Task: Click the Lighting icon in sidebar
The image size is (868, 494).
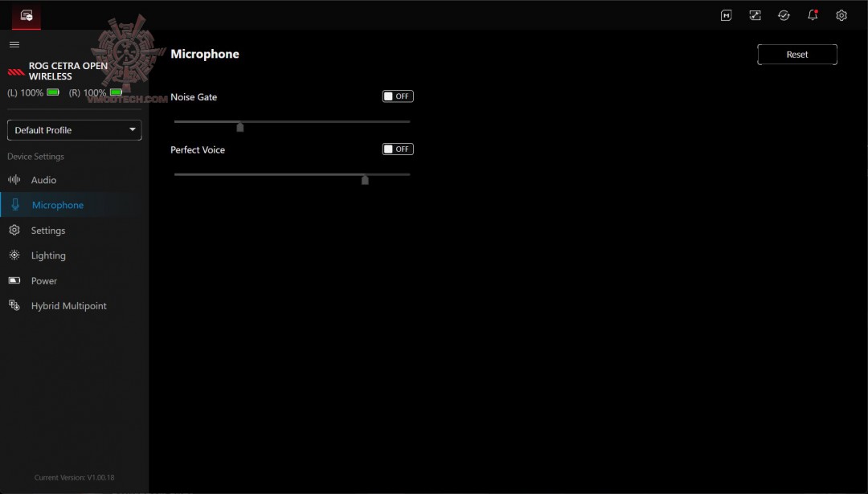Action: (x=14, y=255)
